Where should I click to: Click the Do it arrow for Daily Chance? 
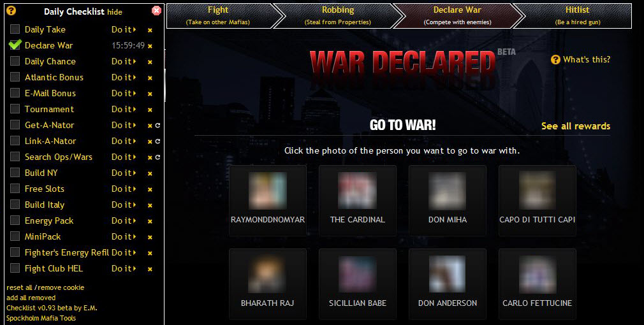124,62
